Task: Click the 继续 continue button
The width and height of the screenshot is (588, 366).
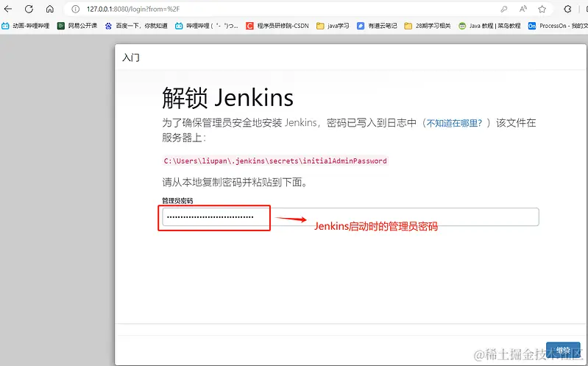Action: pyautogui.click(x=563, y=351)
